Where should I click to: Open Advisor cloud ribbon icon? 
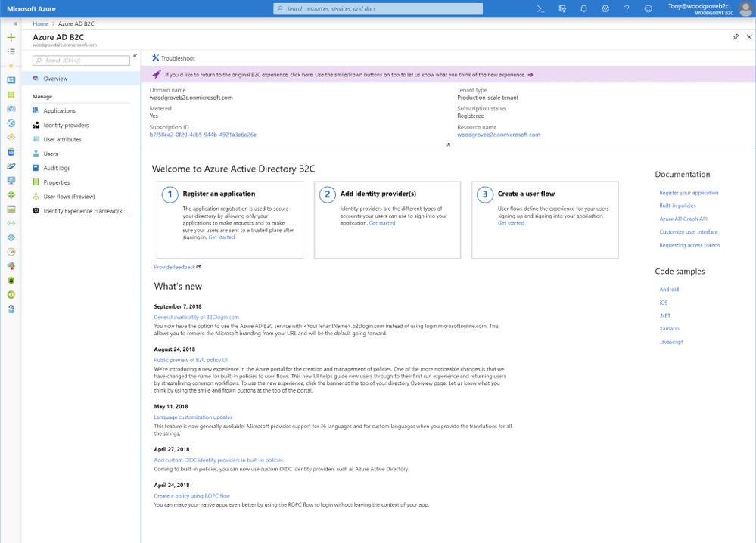(x=11, y=266)
